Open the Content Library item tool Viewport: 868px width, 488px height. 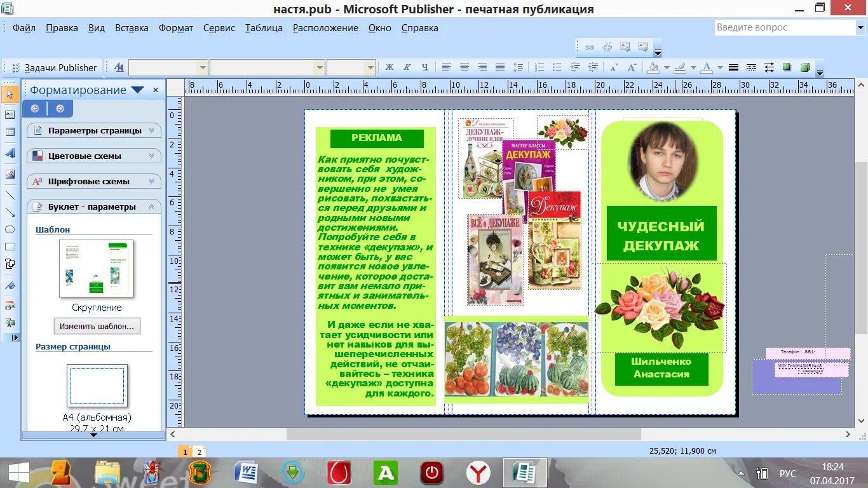10,323
